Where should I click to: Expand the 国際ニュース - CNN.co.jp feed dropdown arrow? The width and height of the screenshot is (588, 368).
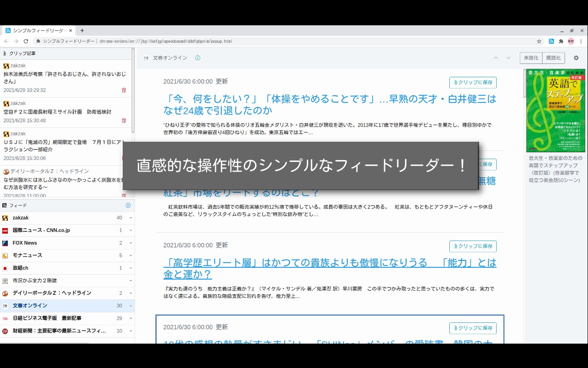coord(130,230)
